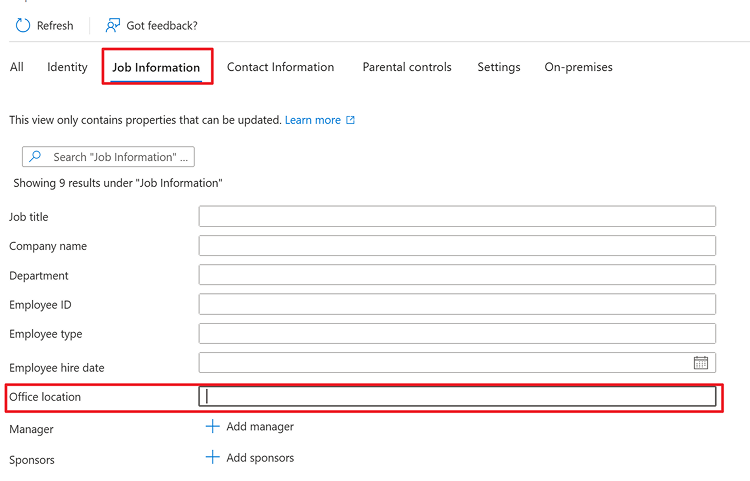Click the plus icon beside Add manager

(x=212, y=426)
